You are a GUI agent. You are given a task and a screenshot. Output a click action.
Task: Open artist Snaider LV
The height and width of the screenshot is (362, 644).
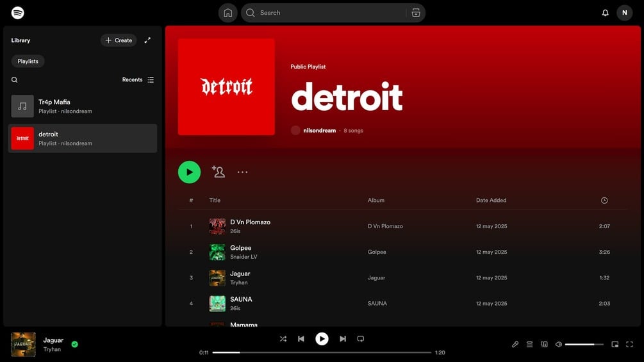tap(244, 257)
